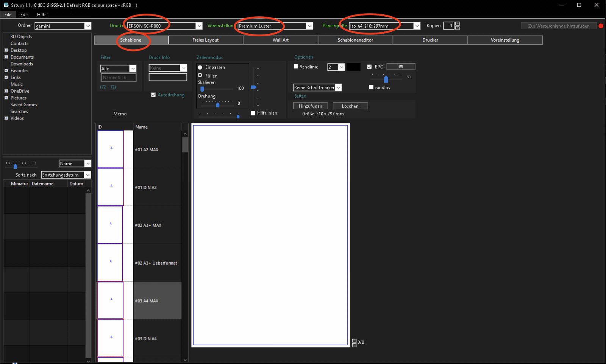Select the #01 DIN A2 template thumbnail
Screen dimensions: 606x364
[x=111, y=187]
